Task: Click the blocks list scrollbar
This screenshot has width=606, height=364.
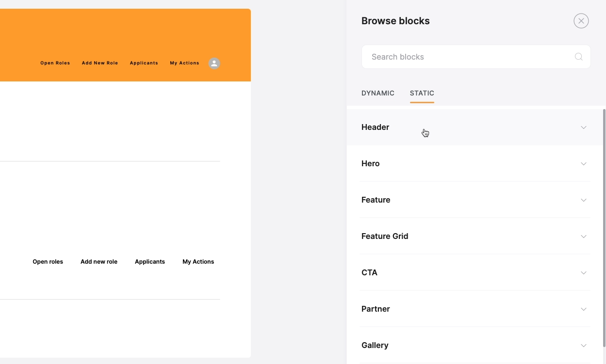Action: tap(604, 228)
